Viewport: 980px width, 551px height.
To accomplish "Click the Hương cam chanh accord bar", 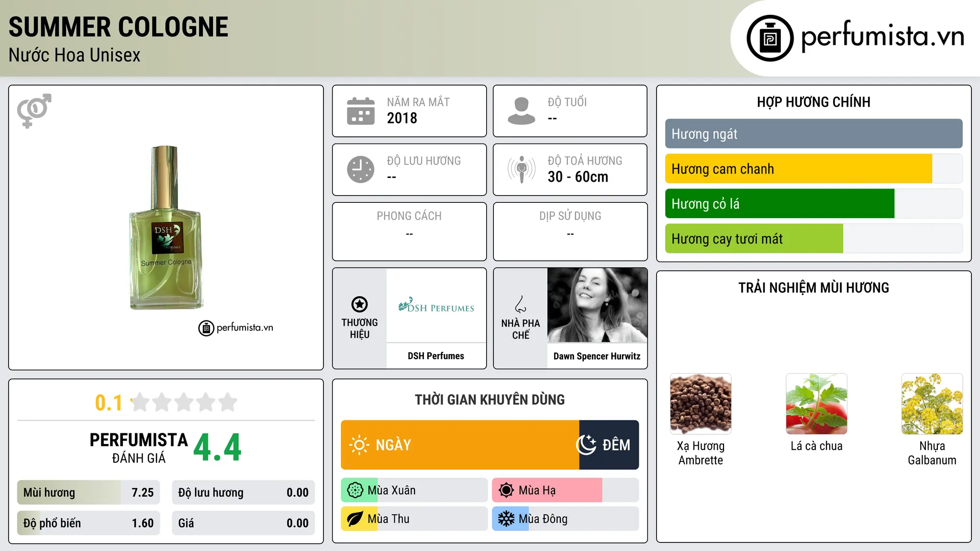I will click(813, 169).
